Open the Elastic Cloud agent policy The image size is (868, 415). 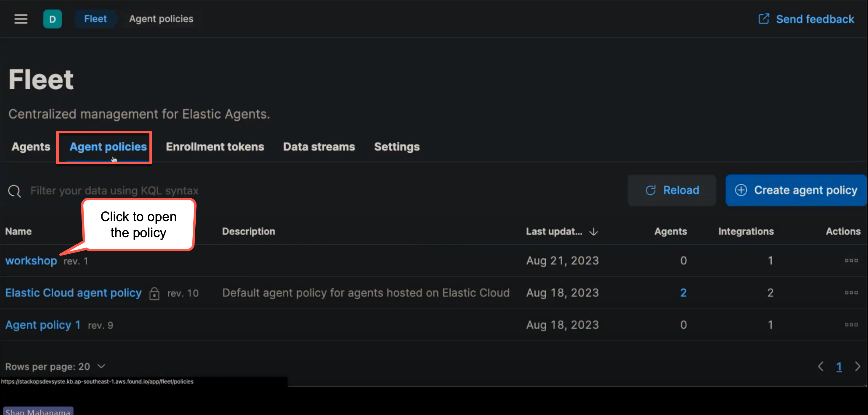(73, 292)
